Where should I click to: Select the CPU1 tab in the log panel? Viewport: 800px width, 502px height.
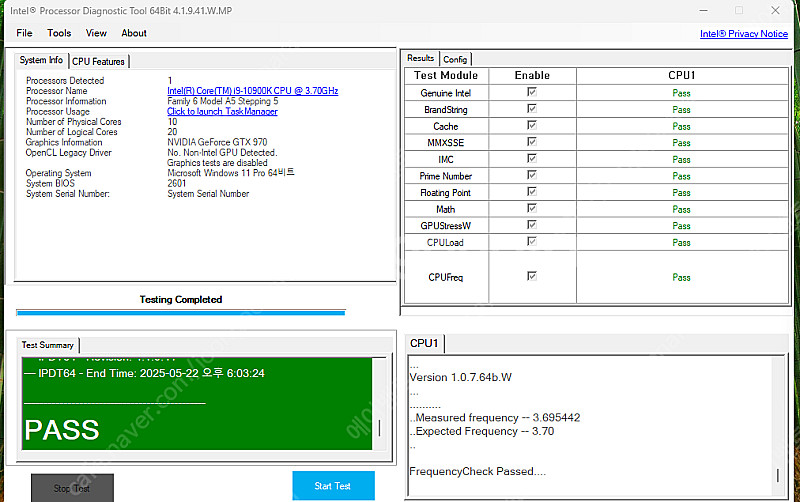point(424,343)
